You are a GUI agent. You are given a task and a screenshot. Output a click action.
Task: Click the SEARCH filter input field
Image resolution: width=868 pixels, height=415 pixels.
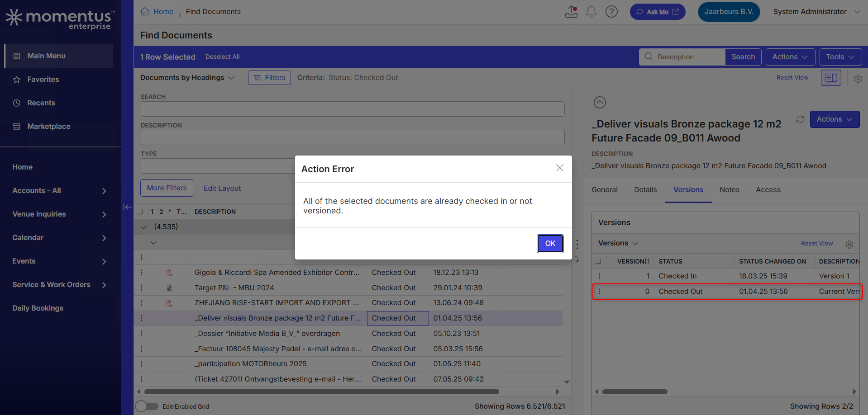tap(353, 109)
